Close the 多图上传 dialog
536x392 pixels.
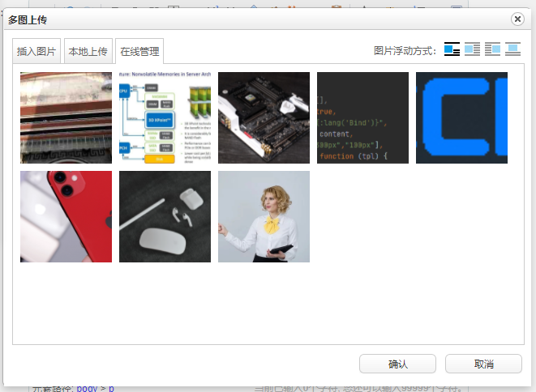[517, 19]
